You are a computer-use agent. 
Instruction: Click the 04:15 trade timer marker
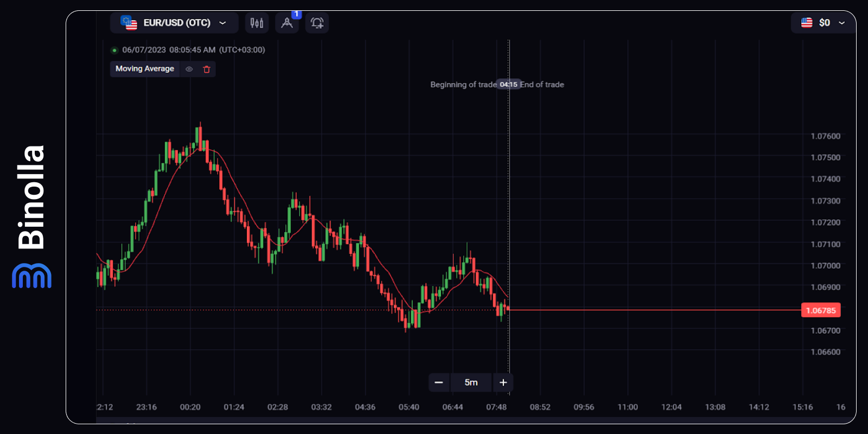click(x=508, y=85)
